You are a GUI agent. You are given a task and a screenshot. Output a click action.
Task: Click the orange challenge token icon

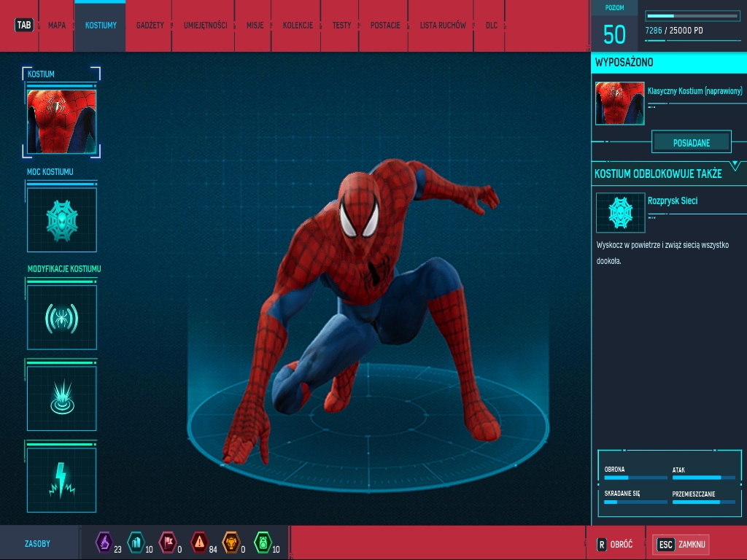231,542
